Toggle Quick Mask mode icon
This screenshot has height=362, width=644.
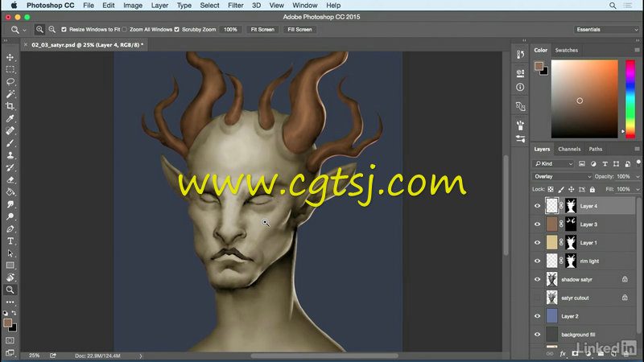(10, 340)
